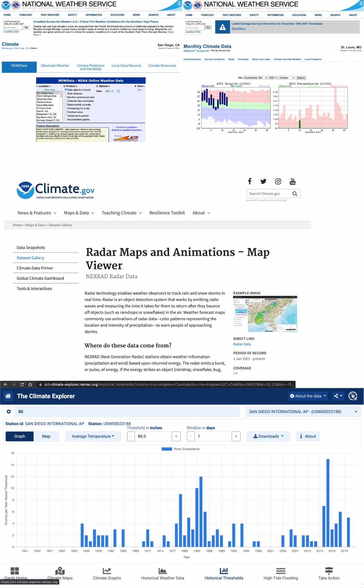Select the Temperature graphs radio button

click(66, 116)
